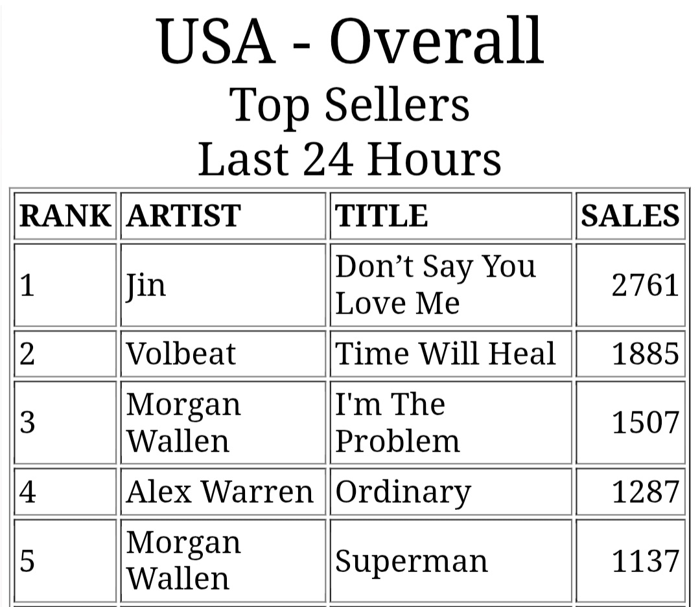Select the Alex Warren artist cell
The height and width of the screenshot is (607, 700).
tap(223, 492)
